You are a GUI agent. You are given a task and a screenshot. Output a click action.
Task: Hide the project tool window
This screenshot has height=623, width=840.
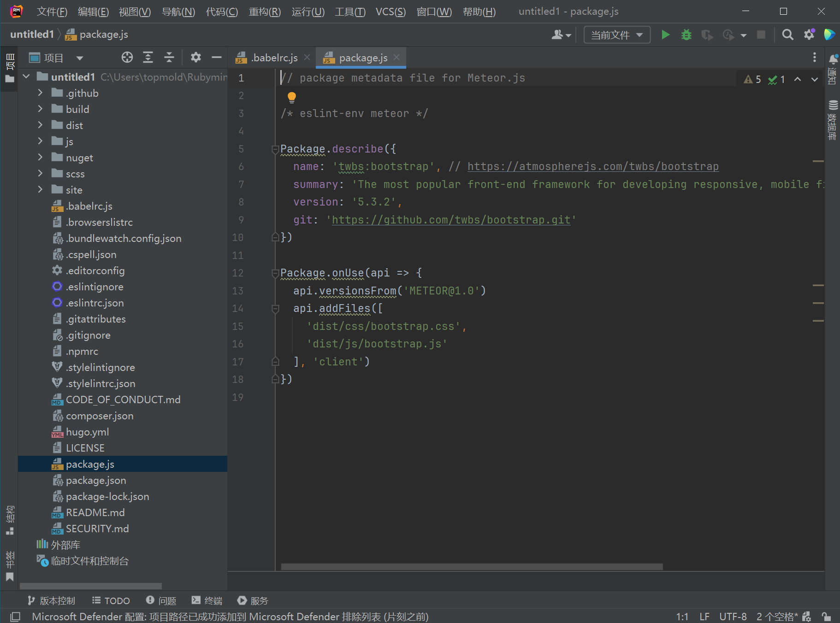(217, 57)
